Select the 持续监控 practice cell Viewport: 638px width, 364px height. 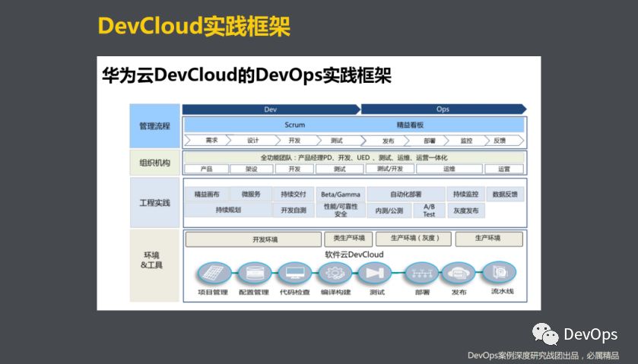(465, 194)
